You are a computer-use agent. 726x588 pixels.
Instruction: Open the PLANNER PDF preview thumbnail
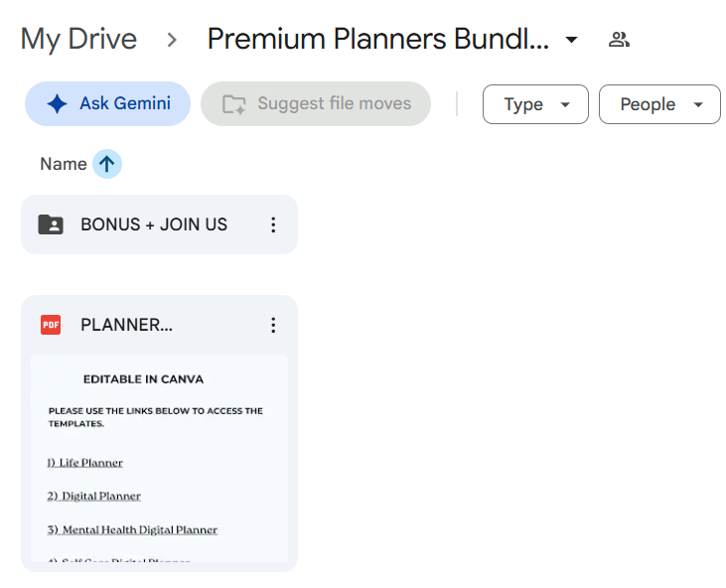159,458
